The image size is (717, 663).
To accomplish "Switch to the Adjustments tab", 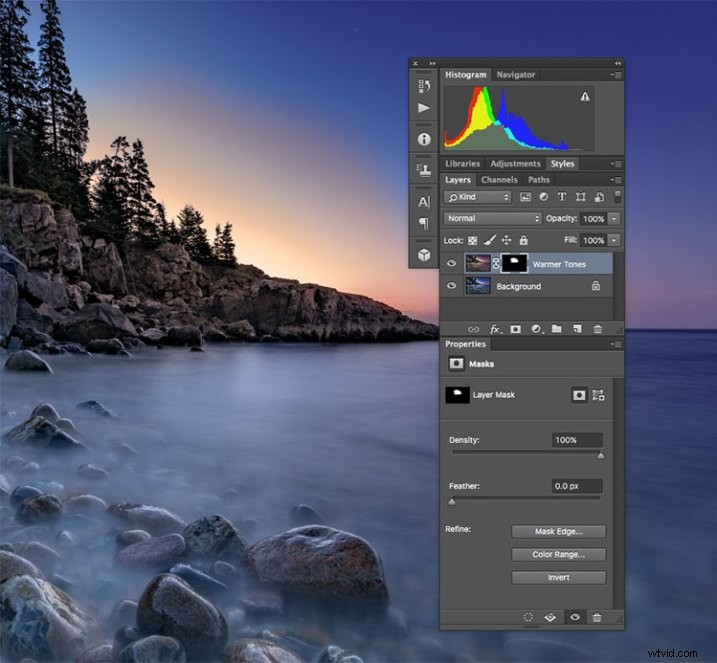I will click(515, 164).
